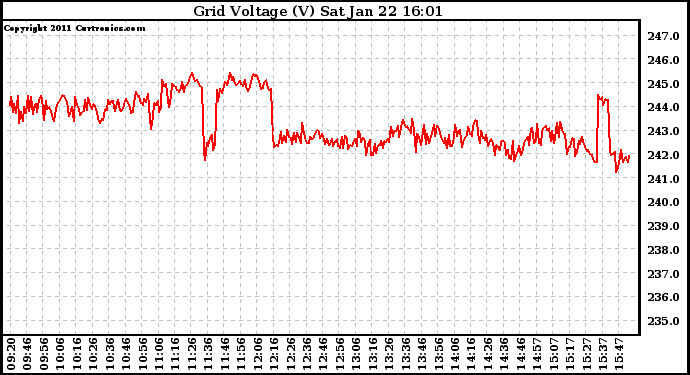
Task: Select the 14:06 time axis label
Action: [x=455, y=354]
